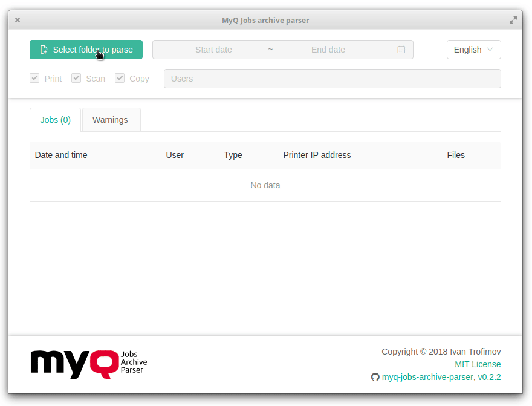Click the Printer IP address column header
The image size is (532, 406).
point(317,155)
